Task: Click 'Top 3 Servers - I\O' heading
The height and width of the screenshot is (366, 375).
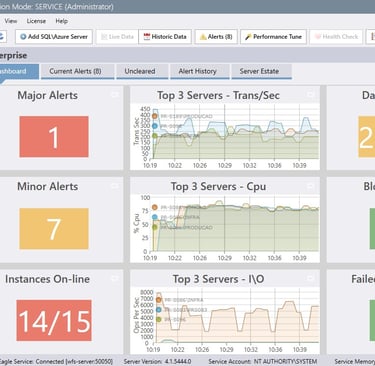Action: (x=218, y=279)
